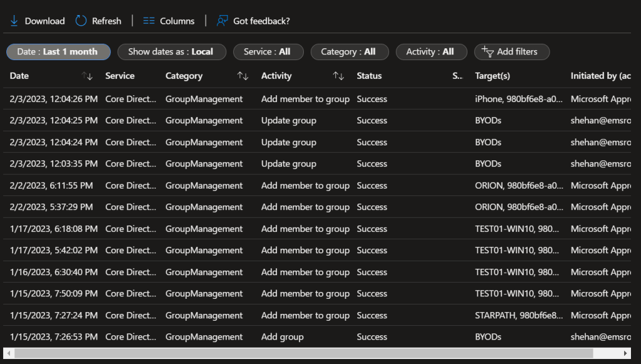Select the 2/3/2023 12:04:26 PM log row
Screen dimensions: 641x364
pos(54,99)
